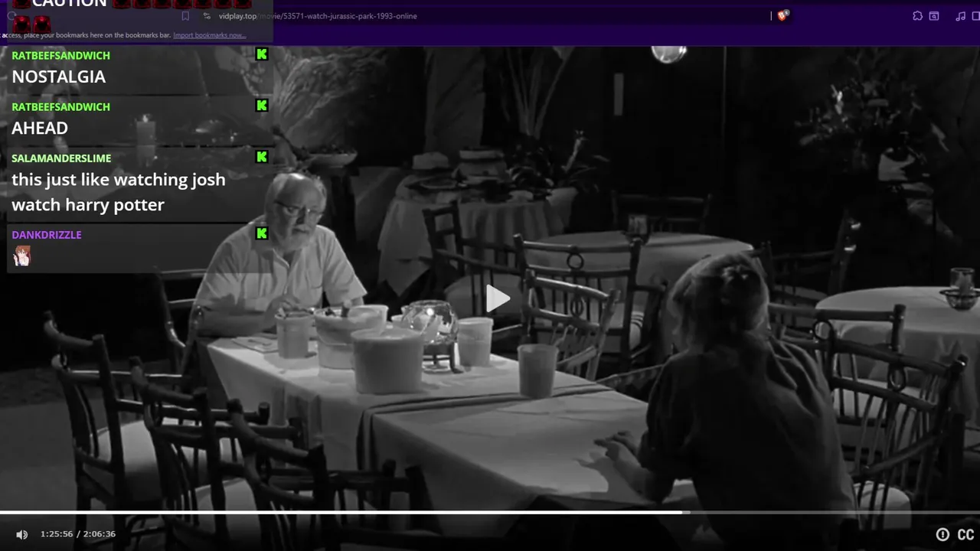Open the site settings icon beside the URL
980x551 pixels.
click(207, 16)
